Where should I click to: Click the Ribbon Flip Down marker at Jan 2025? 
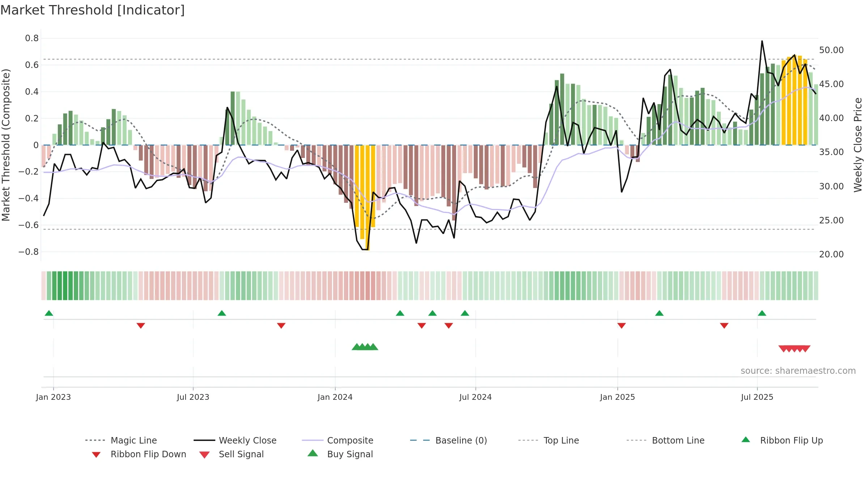tap(622, 326)
